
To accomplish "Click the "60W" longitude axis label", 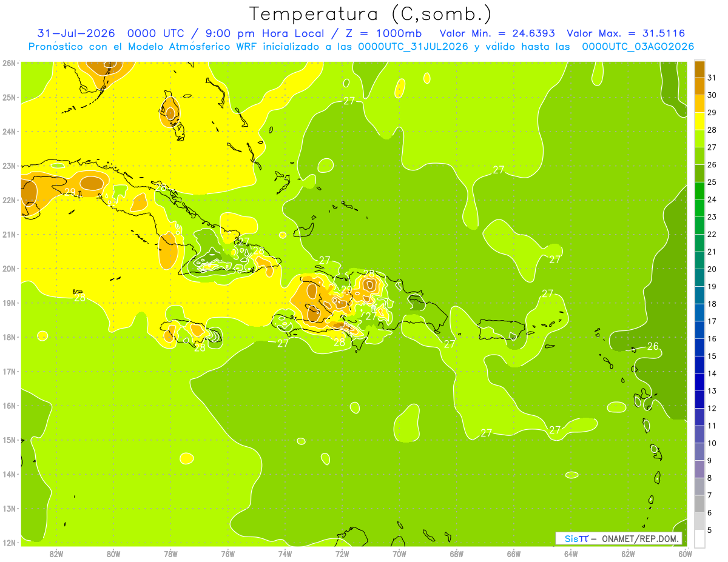I will (x=686, y=554).
